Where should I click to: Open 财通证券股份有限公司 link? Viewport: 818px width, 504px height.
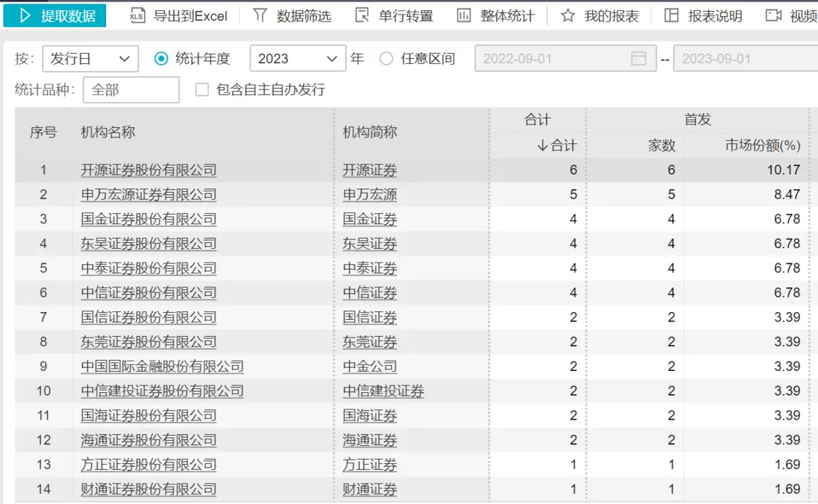tap(148, 489)
